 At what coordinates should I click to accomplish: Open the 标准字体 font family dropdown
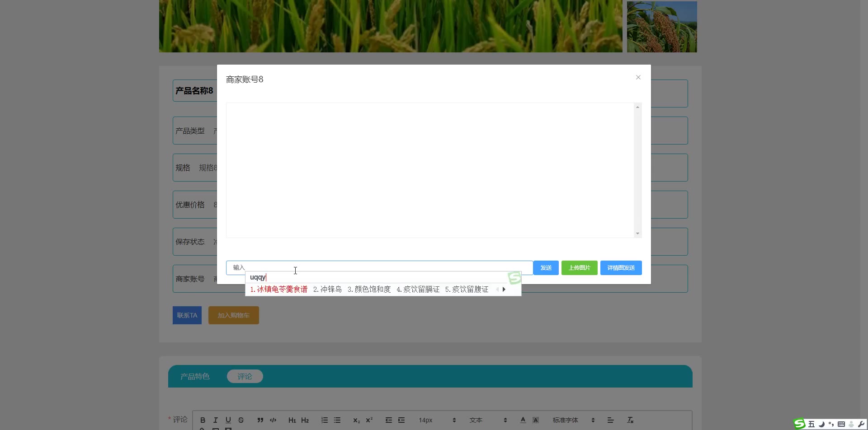(x=574, y=420)
